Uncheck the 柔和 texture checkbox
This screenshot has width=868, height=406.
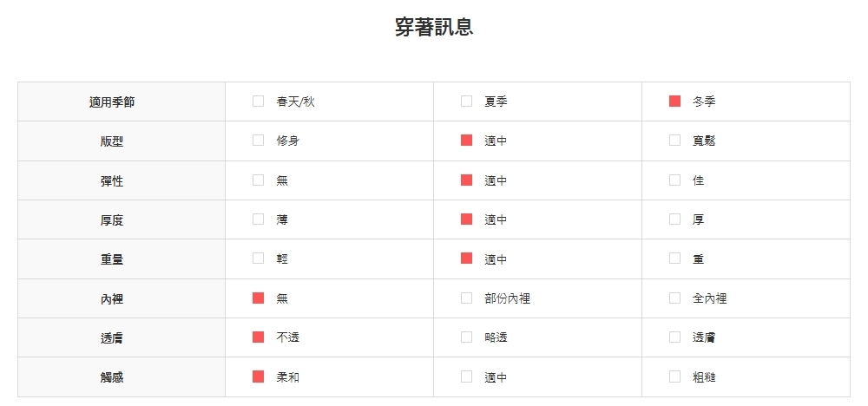pyautogui.click(x=258, y=377)
